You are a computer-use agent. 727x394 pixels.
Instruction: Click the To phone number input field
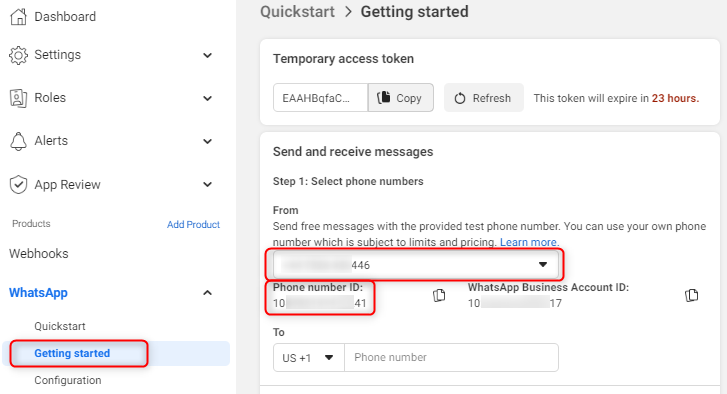point(452,357)
